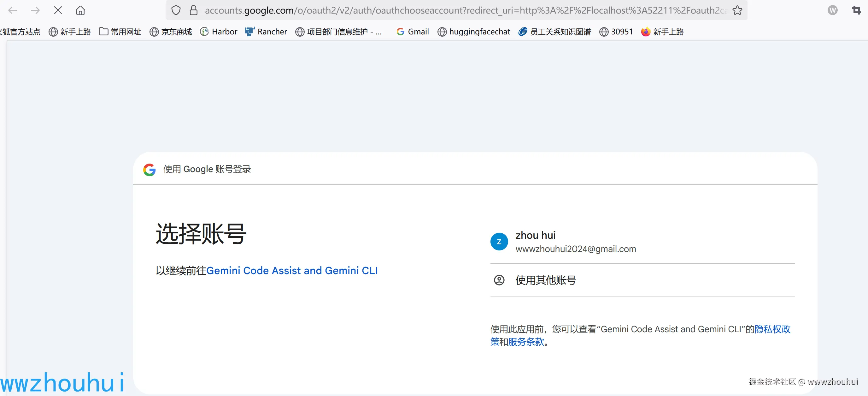This screenshot has width=868, height=396.
Task: Stop page loading with X button
Action: tap(58, 10)
